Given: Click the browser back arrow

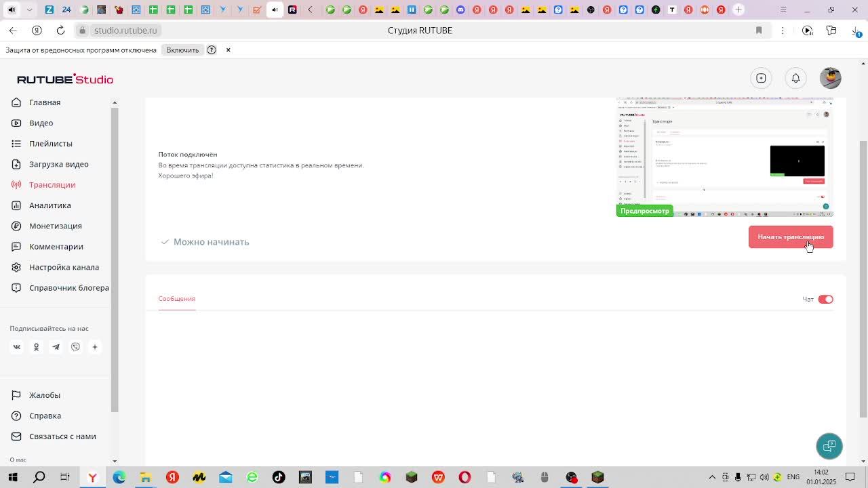Looking at the screenshot, I should 13,30.
